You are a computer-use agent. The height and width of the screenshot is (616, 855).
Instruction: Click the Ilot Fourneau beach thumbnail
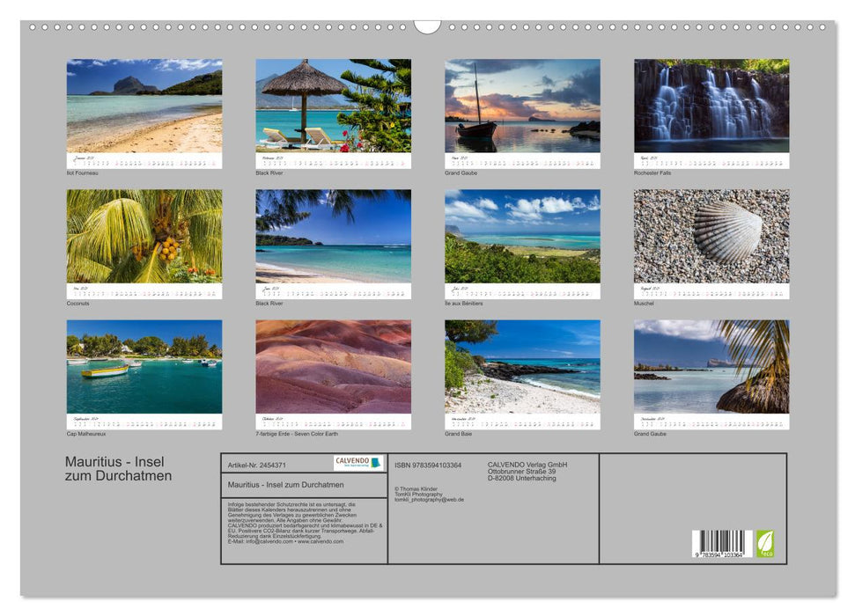[x=144, y=106]
